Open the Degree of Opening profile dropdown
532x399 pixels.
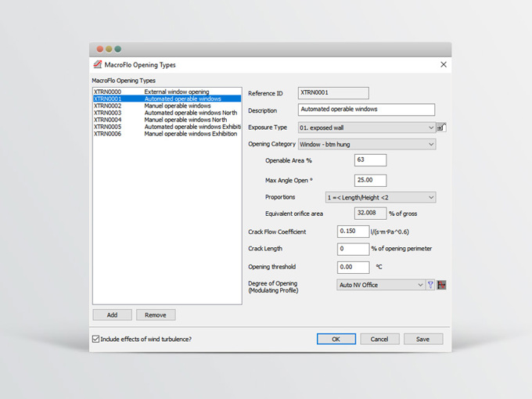420,285
